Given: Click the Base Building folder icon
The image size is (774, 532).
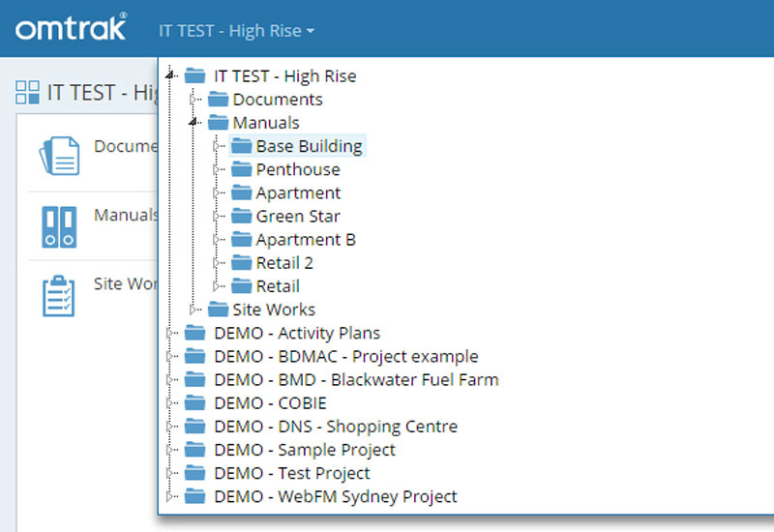Looking at the screenshot, I should (x=241, y=146).
